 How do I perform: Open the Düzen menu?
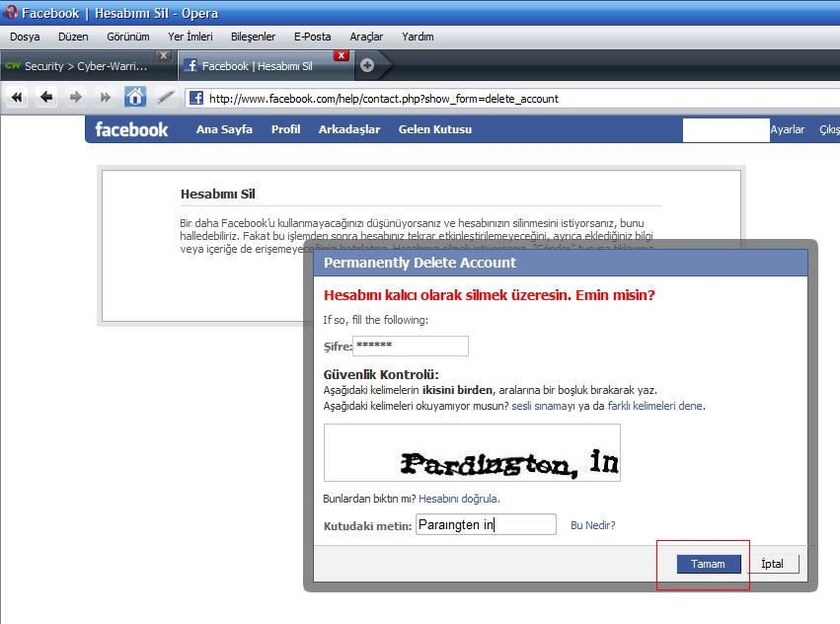pos(73,37)
